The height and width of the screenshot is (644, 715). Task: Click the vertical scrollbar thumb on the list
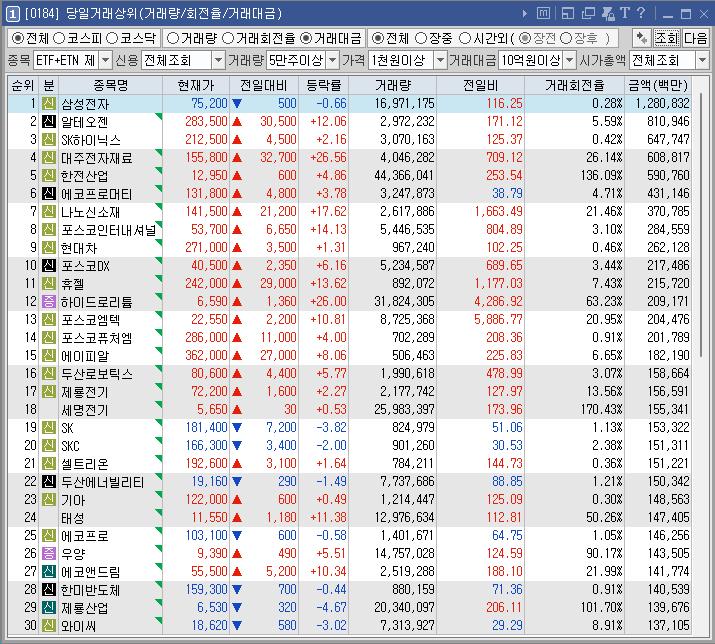(x=702, y=223)
